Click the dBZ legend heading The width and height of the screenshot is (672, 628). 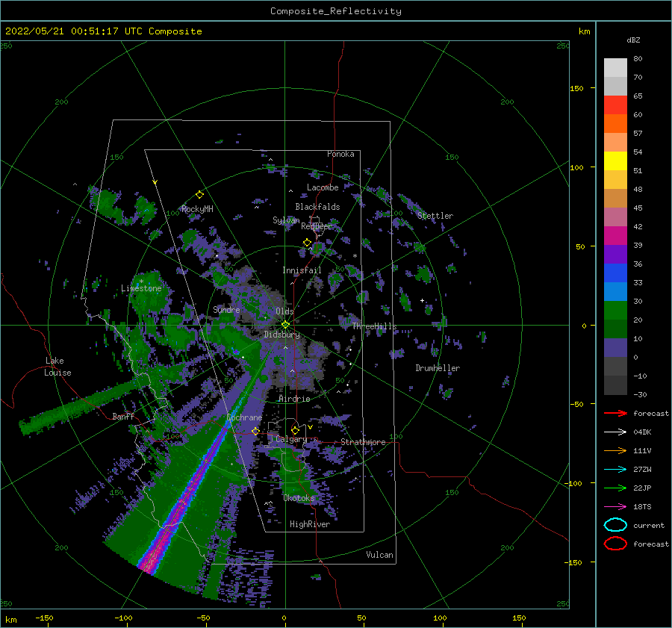[x=633, y=40]
